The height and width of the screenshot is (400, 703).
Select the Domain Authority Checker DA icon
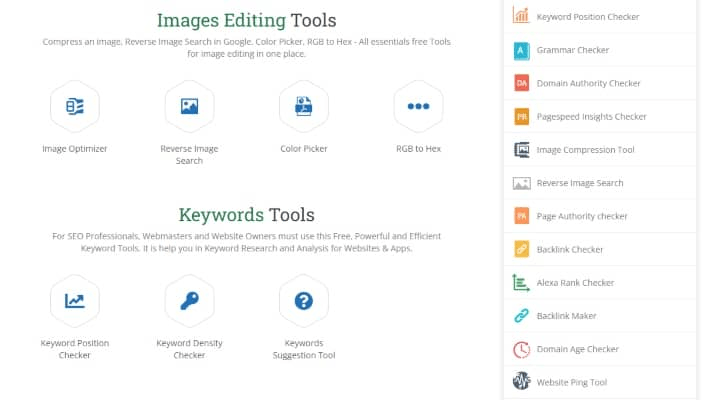(x=521, y=83)
